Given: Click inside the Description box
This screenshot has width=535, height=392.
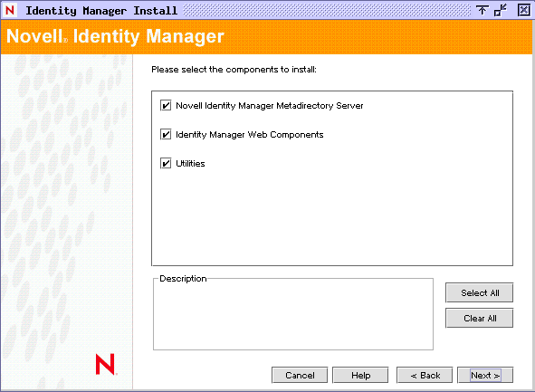Looking at the screenshot, I should 293,314.
